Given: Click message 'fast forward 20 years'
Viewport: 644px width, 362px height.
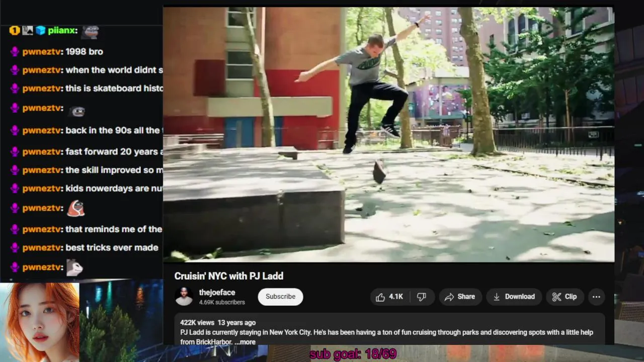Looking at the screenshot, I should coord(114,152).
